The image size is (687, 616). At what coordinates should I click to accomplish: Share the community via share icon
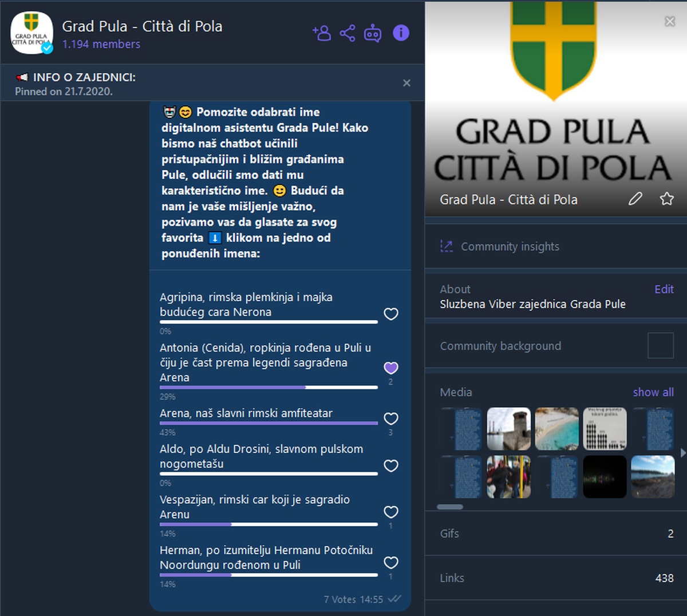348,33
